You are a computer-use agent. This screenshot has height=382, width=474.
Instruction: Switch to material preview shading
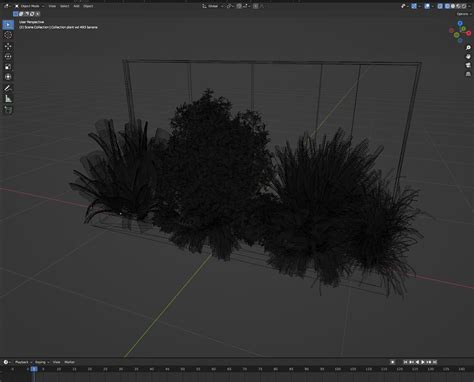(x=458, y=6)
